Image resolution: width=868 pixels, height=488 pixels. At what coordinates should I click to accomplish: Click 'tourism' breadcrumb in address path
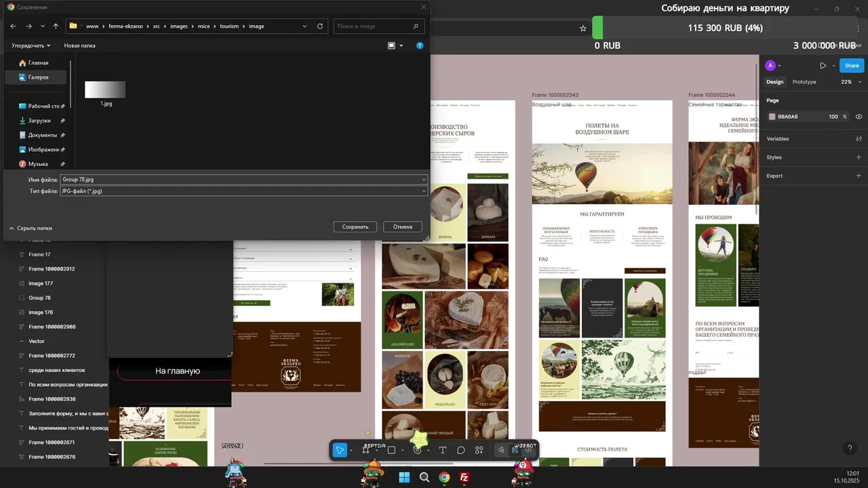point(229,26)
